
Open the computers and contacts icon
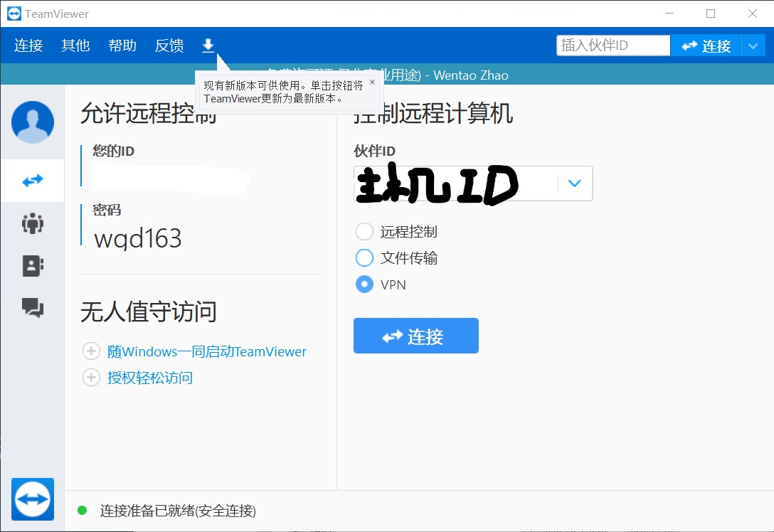click(x=33, y=265)
